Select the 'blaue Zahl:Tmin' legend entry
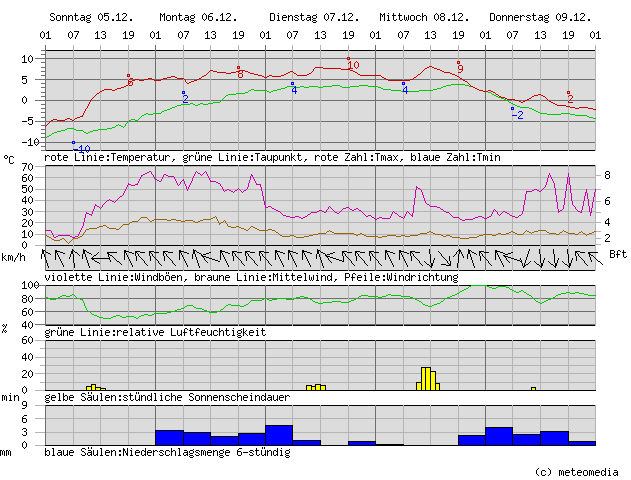 pos(455,157)
